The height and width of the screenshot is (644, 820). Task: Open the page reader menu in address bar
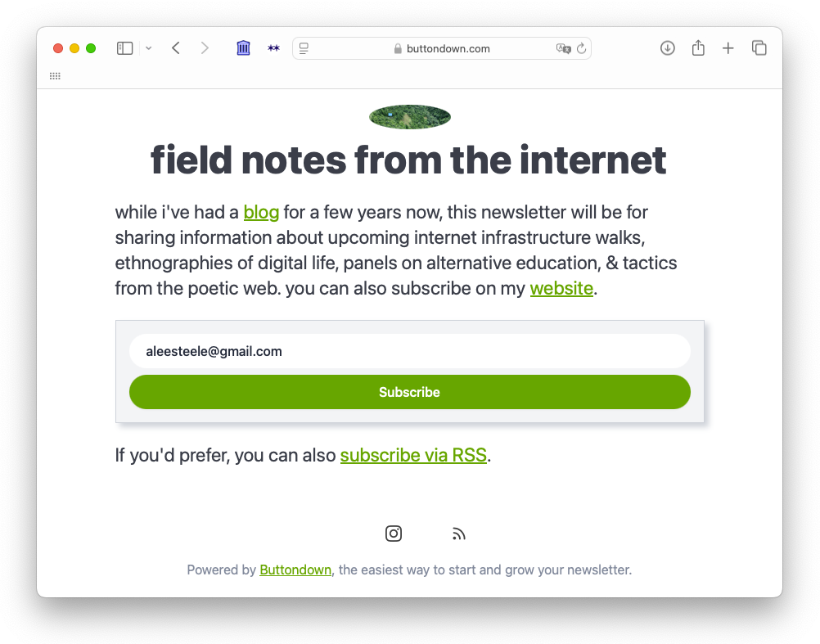(304, 49)
